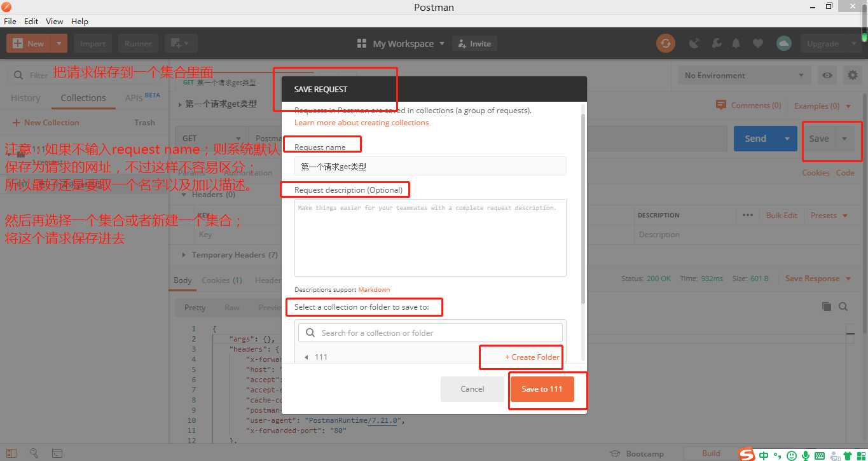Open the Edit menu
Viewport: 868px width, 461px height.
[x=31, y=21]
